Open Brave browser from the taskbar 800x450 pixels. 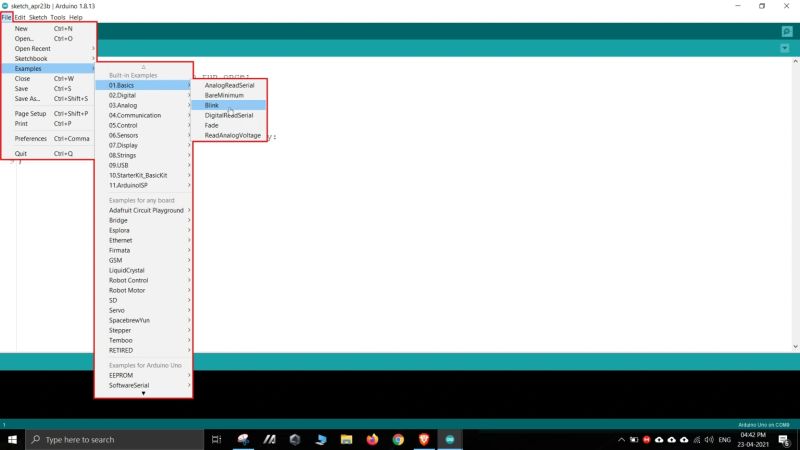(x=424, y=439)
